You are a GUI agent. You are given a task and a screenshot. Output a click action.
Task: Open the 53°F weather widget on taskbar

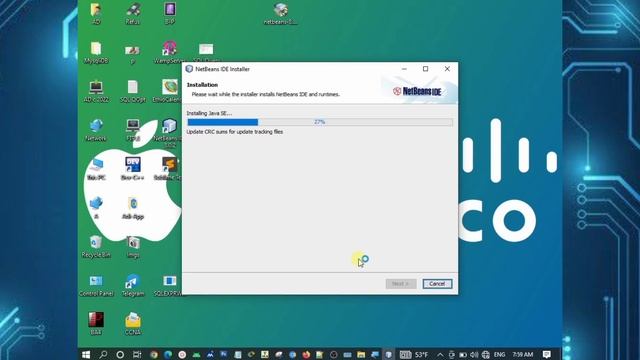pyautogui.click(x=414, y=354)
